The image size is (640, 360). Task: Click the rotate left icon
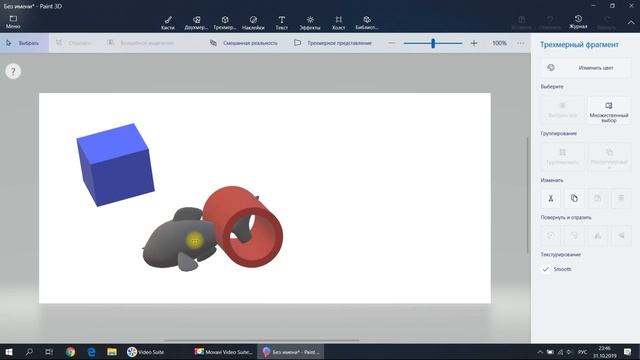(x=551, y=236)
